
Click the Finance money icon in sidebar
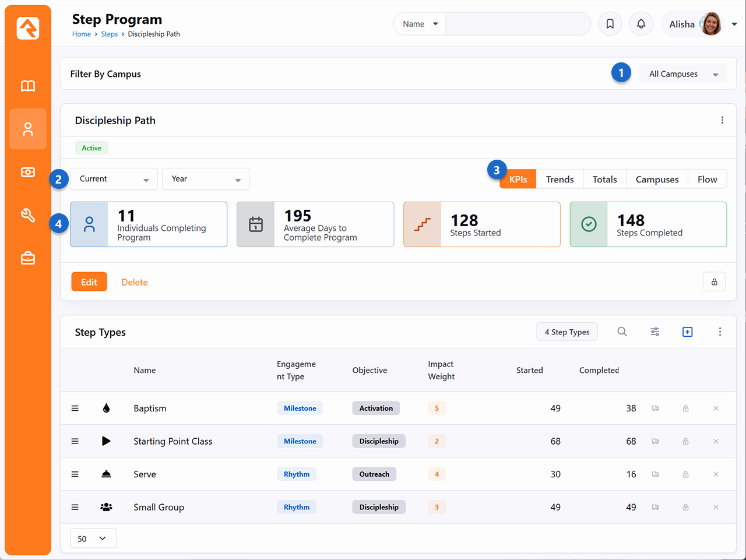click(x=28, y=172)
